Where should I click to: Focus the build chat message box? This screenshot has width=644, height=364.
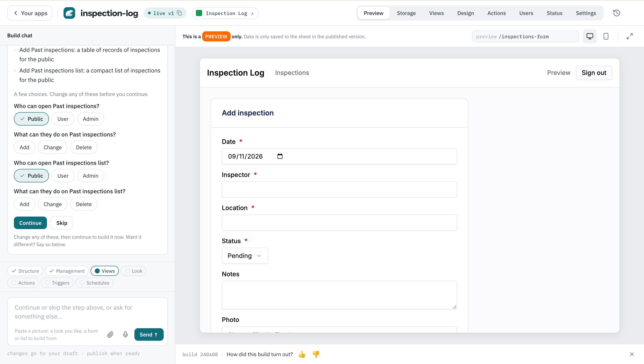point(87,312)
